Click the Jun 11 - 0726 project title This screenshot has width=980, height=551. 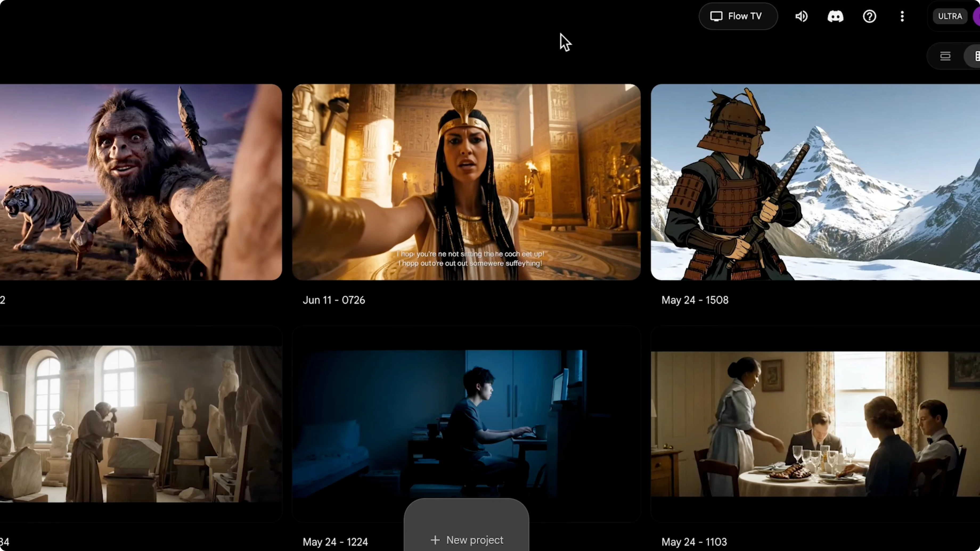(334, 300)
